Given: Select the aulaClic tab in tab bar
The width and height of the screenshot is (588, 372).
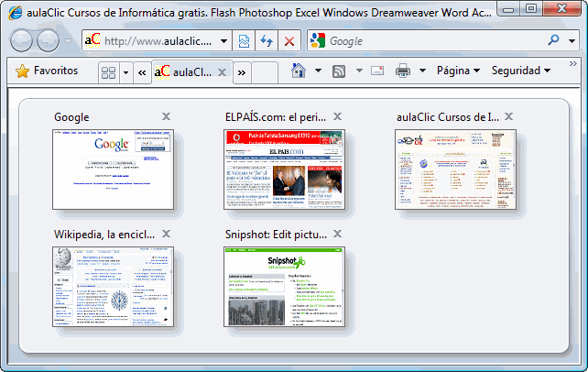Looking at the screenshot, I should click(189, 71).
